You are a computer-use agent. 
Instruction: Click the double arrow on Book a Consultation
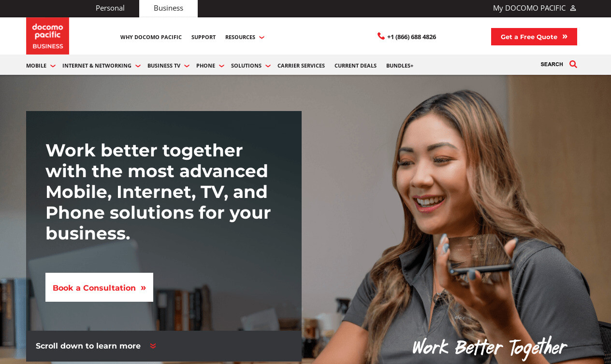coord(143,288)
